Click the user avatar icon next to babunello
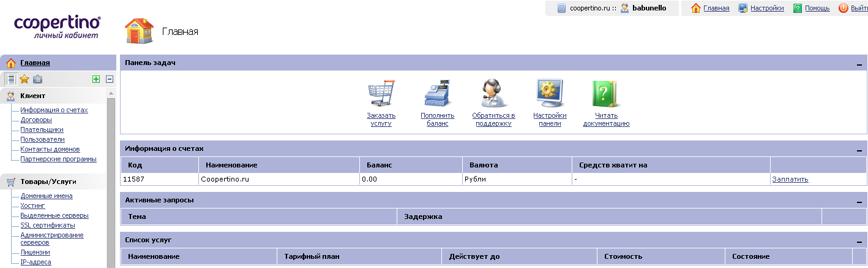 click(x=625, y=8)
